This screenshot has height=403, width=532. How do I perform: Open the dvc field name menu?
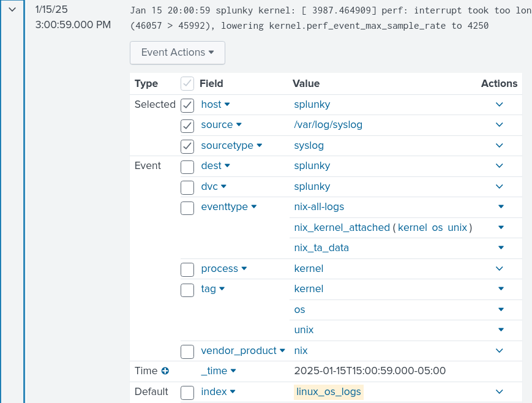pos(214,186)
